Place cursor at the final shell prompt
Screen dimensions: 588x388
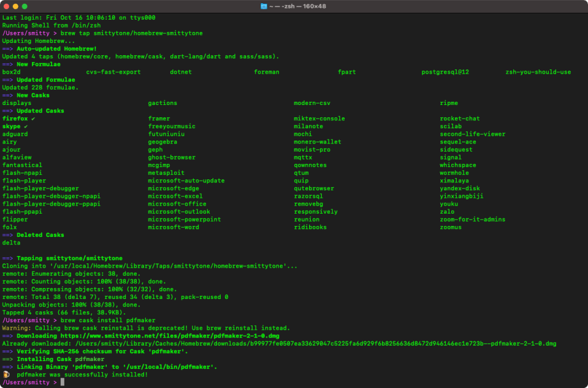(x=63, y=382)
